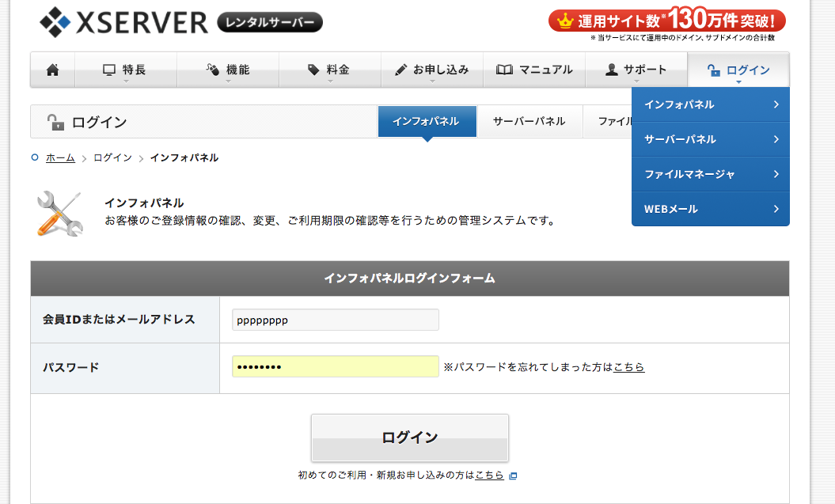
Task: Click the お客様のご登録情報 description sentence
Action: coord(330,220)
